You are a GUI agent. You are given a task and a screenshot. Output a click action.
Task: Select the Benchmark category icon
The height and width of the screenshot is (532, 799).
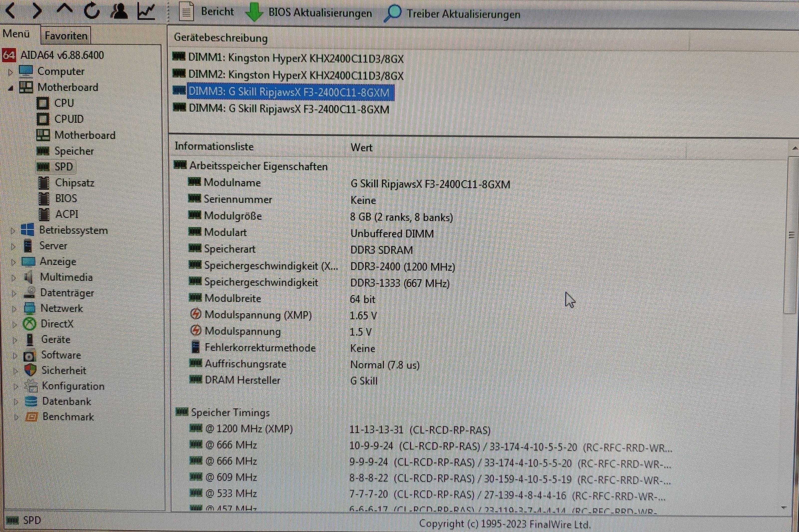click(x=32, y=417)
